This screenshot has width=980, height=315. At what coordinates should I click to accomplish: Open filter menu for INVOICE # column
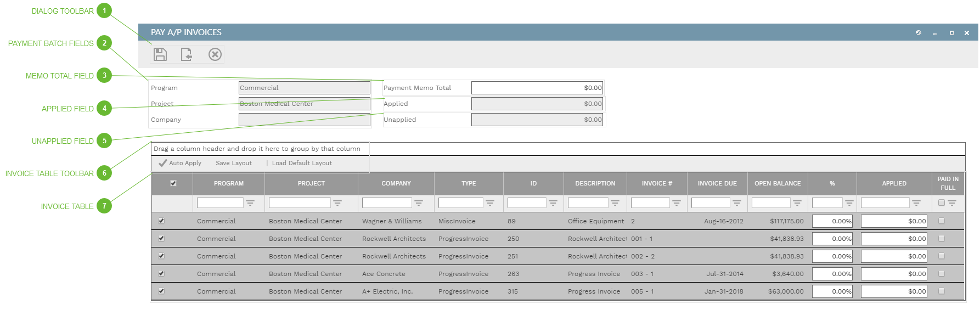coord(677,203)
